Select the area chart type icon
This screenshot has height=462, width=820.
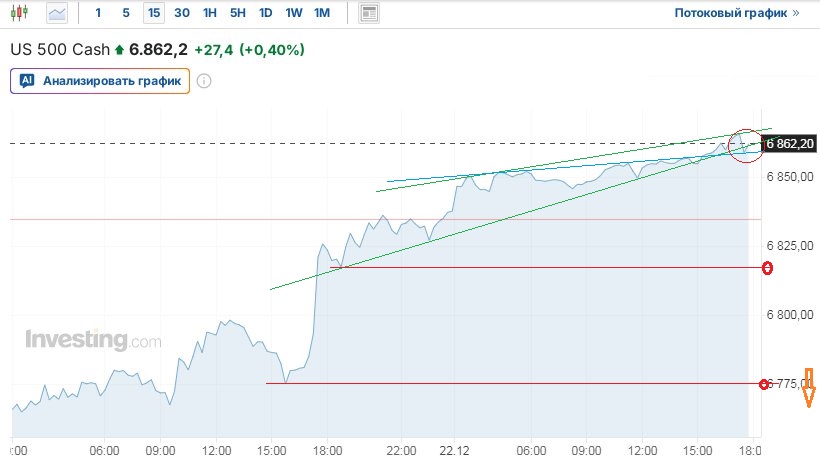click(58, 13)
